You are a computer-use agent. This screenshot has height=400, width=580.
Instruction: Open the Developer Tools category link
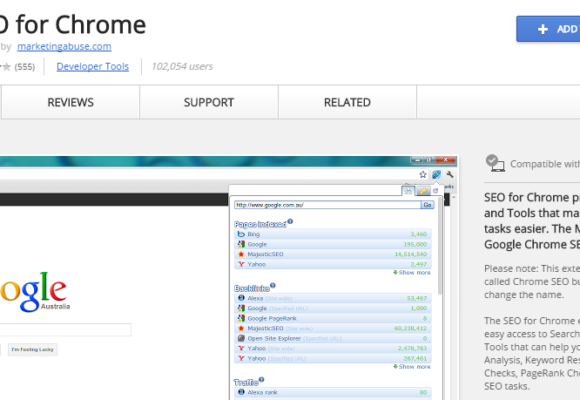tap(92, 67)
